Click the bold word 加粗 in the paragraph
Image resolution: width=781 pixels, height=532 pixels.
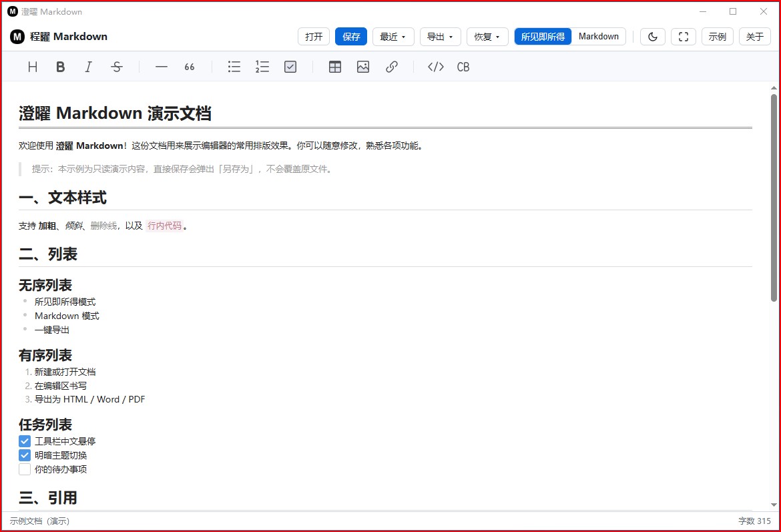[x=47, y=226]
